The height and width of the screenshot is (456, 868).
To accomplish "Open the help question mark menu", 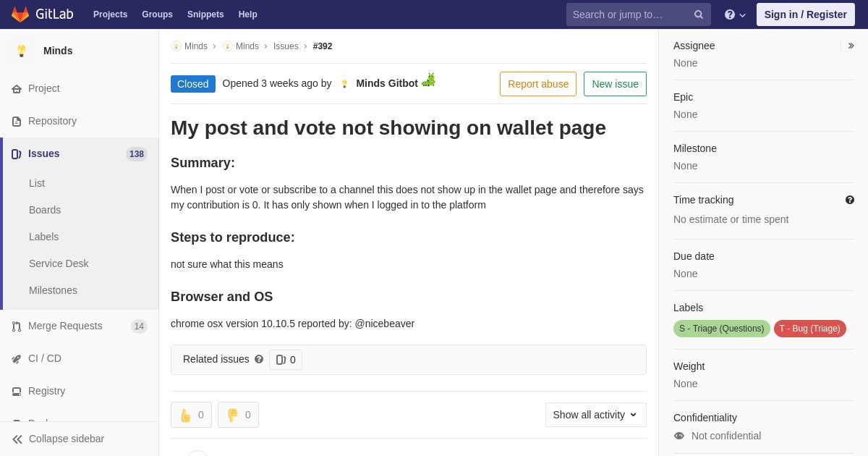I will click(734, 14).
